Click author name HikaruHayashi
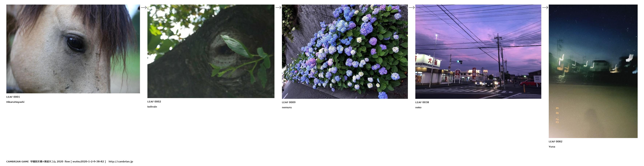This screenshot has width=644, height=166. point(15,102)
